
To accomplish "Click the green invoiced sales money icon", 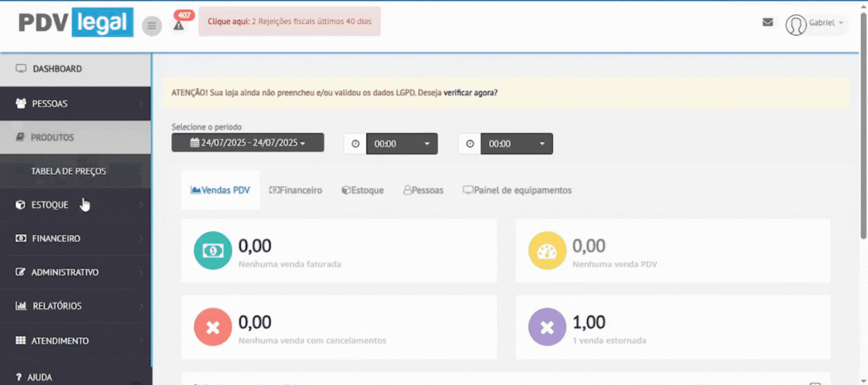I will 212,251.
